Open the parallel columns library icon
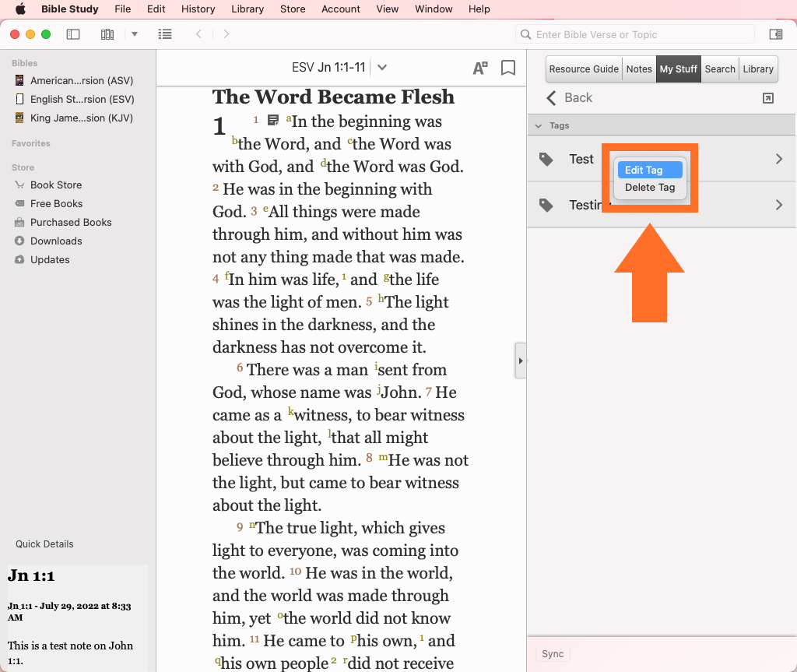797x672 pixels. pos(107,34)
